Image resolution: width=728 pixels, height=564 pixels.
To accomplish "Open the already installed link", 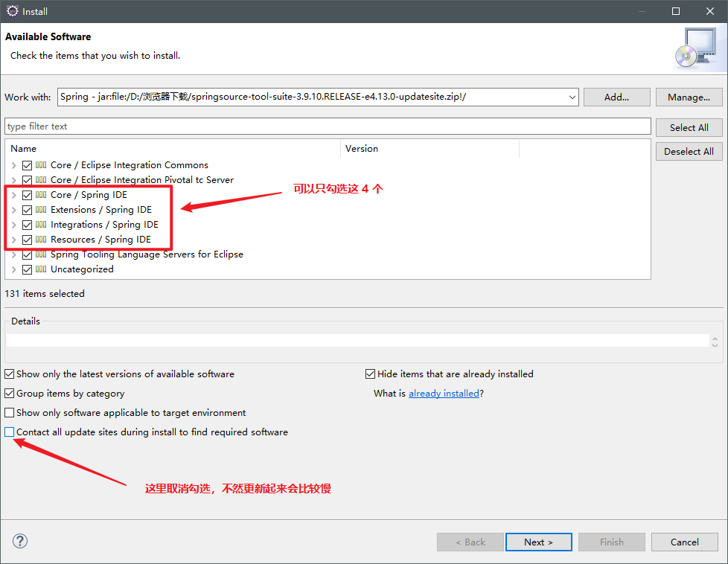I will pyautogui.click(x=444, y=393).
